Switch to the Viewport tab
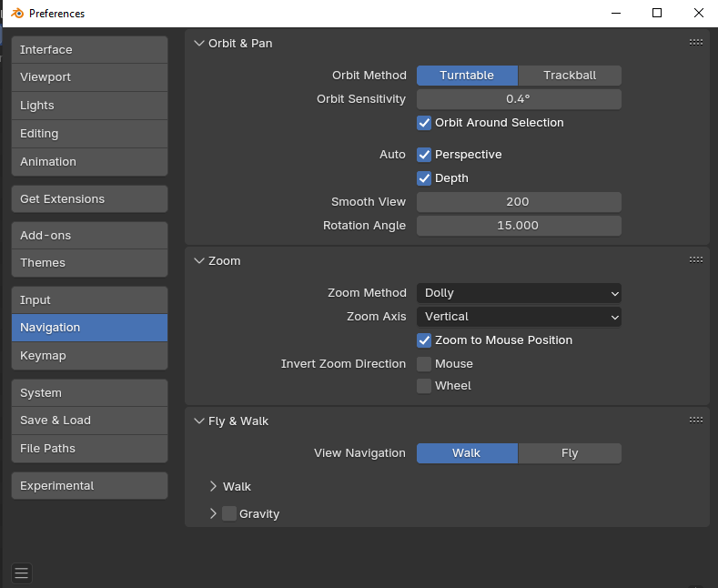The image size is (718, 588). coord(90,77)
